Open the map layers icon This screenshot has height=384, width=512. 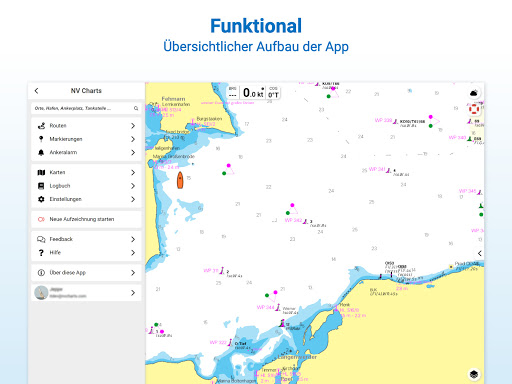click(474, 374)
